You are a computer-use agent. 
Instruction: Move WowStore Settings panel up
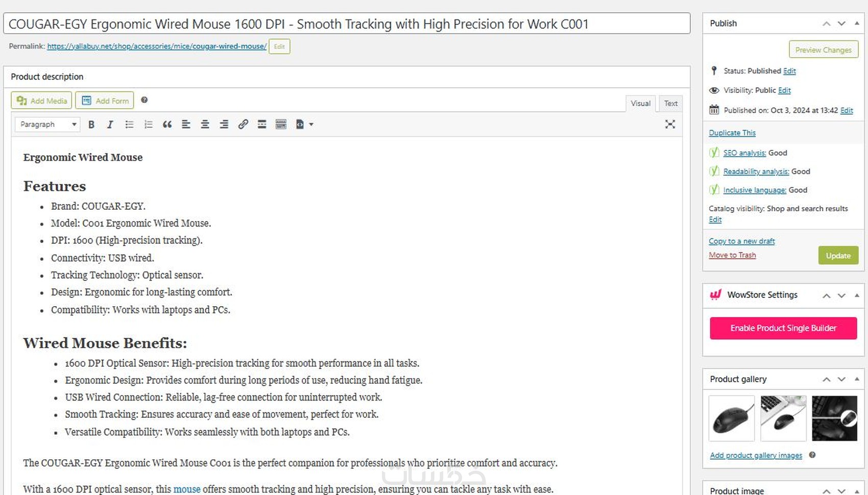(x=826, y=295)
